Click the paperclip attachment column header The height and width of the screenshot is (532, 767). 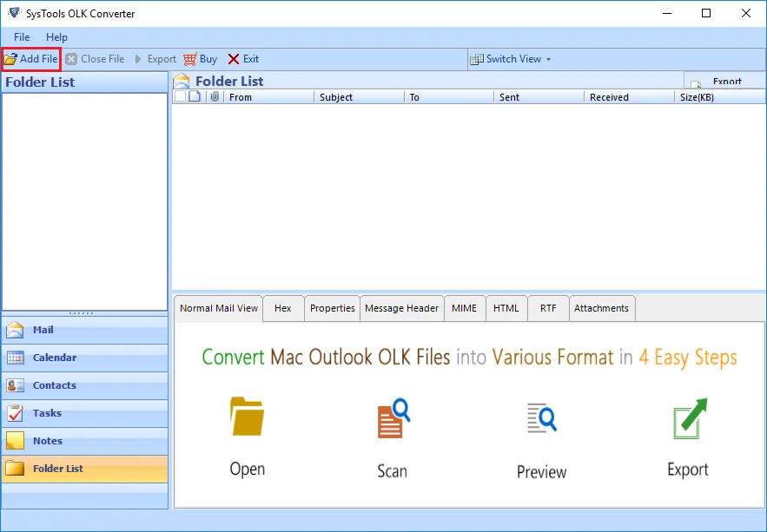[x=214, y=96]
